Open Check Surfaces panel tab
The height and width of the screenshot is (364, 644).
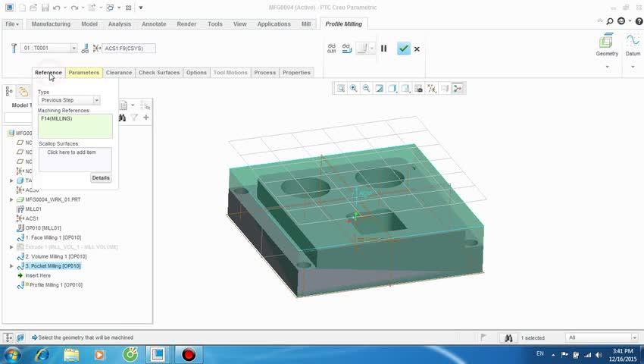pyautogui.click(x=159, y=72)
